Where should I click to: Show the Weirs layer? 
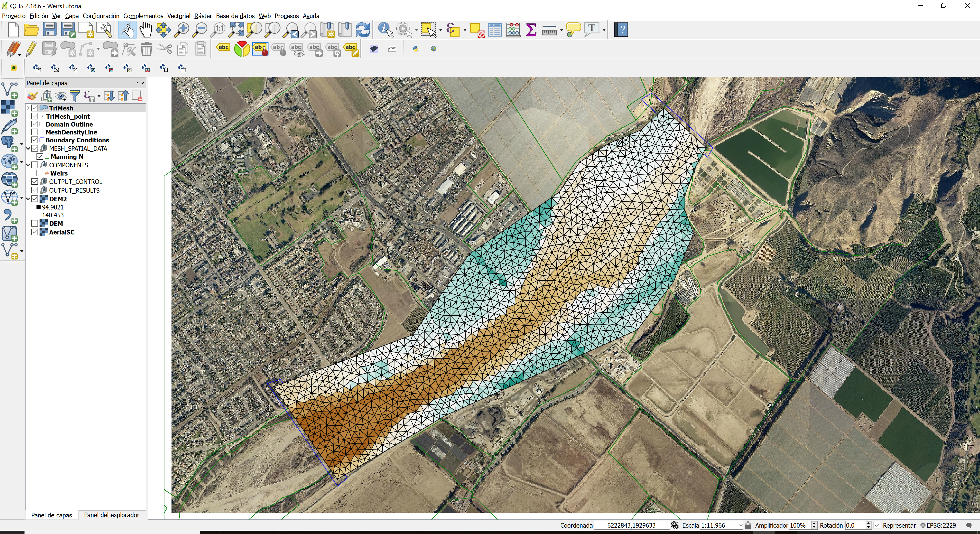[x=40, y=173]
